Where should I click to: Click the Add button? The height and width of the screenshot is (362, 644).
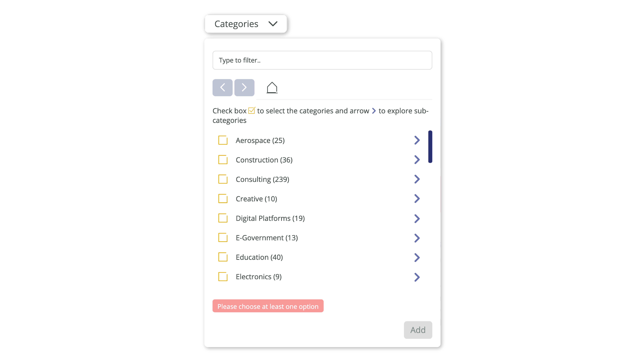[418, 330]
